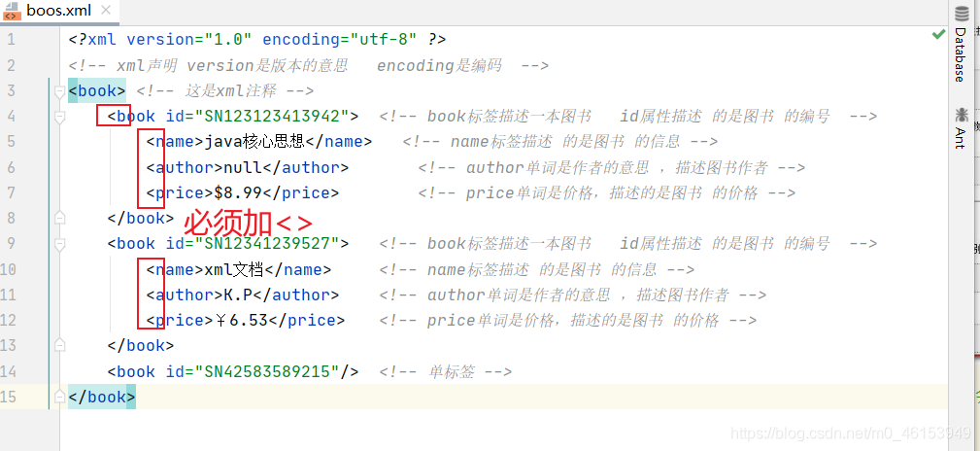Click line number 7 in the gutter
Image resolution: width=980 pixels, height=451 pixels.
(x=12, y=193)
